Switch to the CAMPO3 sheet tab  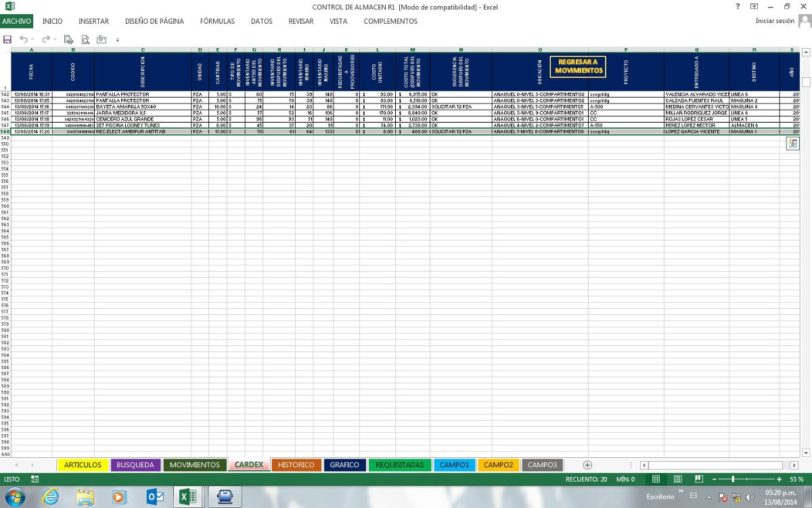pos(542,465)
